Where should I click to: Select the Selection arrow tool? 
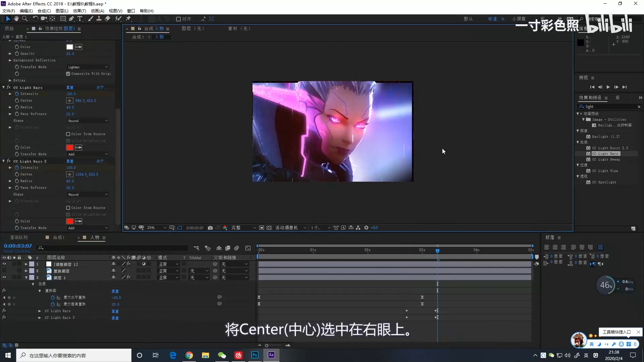pyautogui.click(x=8, y=19)
